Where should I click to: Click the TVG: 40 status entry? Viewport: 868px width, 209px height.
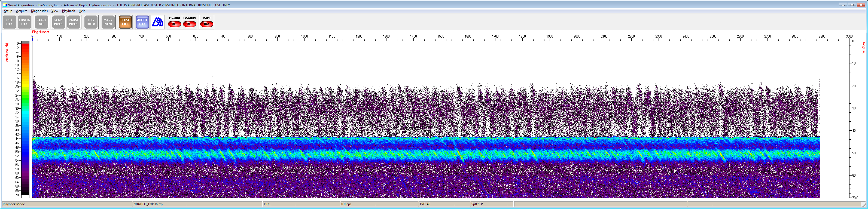[425, 204]
